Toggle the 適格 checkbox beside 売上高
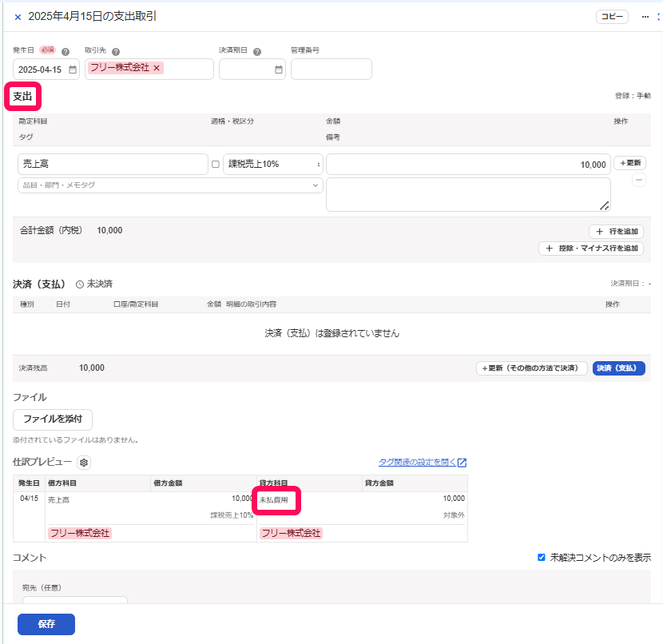663x644 pixels. tap(216, 164)
